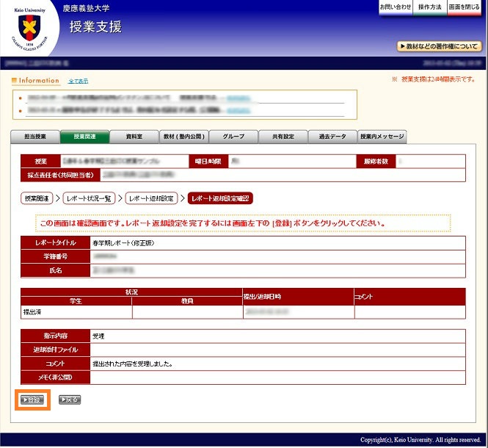
Task: Select the 授業関連 tab
Action: click(84, 137)
